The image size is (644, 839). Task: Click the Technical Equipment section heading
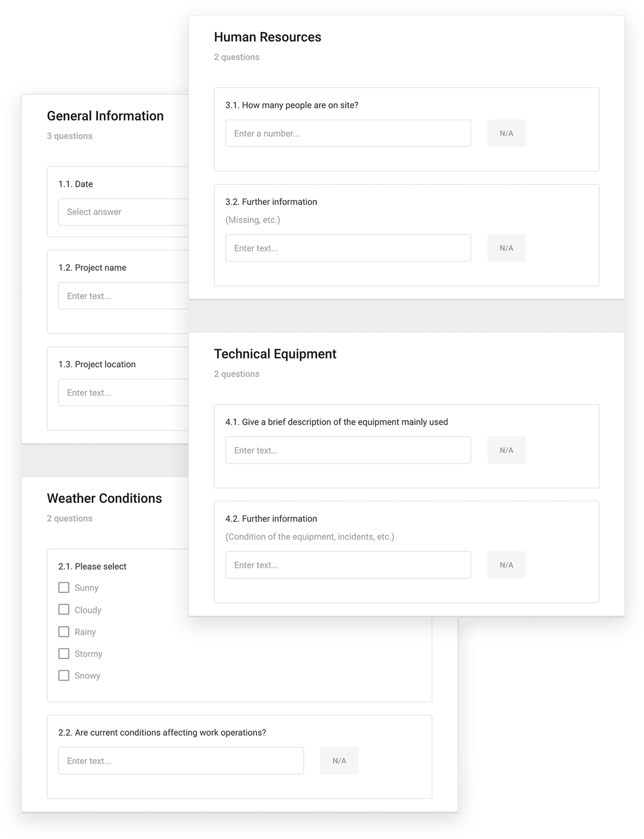[x=275, y=354]
